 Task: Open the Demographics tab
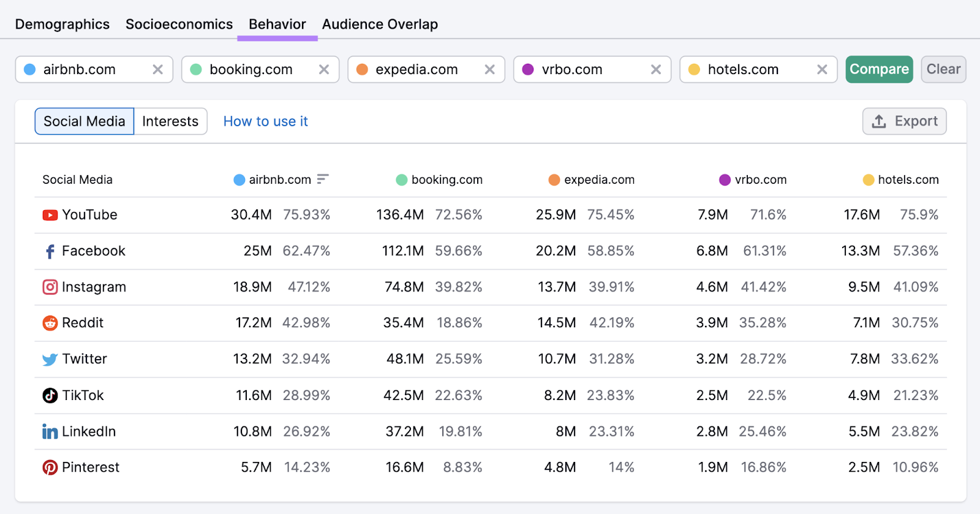[x=62, y=25]
